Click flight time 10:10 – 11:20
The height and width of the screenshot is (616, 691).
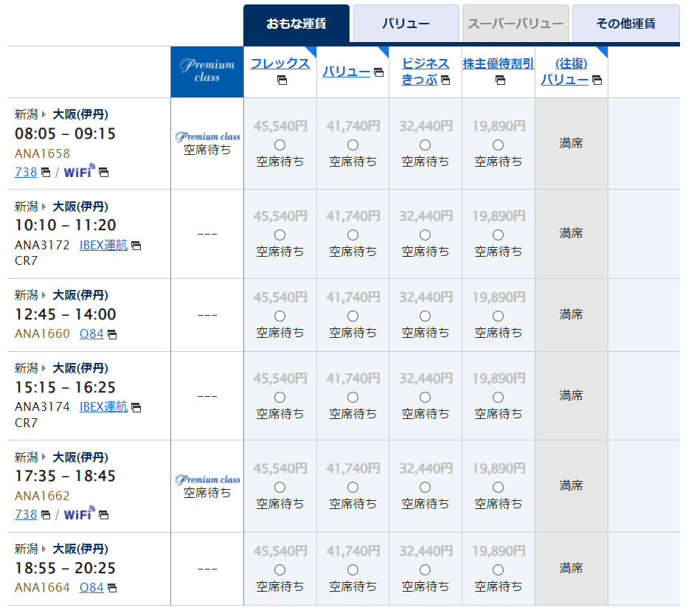click(65, 225)
